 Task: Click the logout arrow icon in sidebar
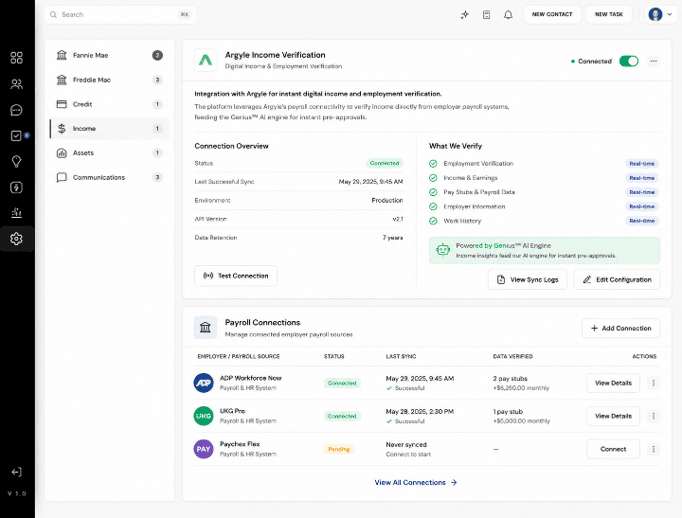click(x=17, y=472)
